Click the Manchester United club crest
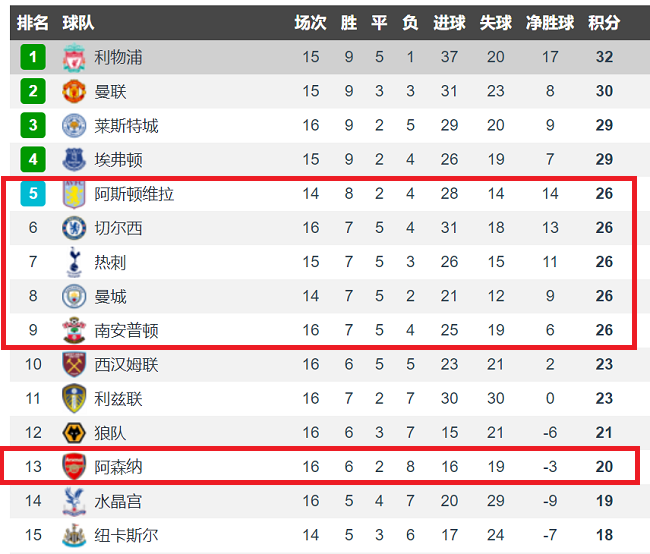Viewport: 650px width, 554px height. 74,92
